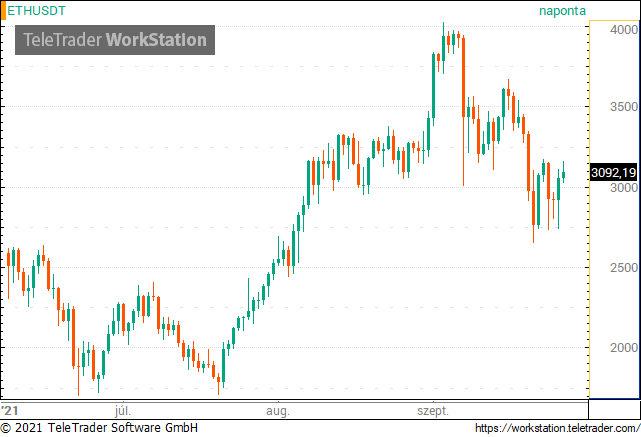
Task: Click the 3500 price axis label
Action: 624,107
